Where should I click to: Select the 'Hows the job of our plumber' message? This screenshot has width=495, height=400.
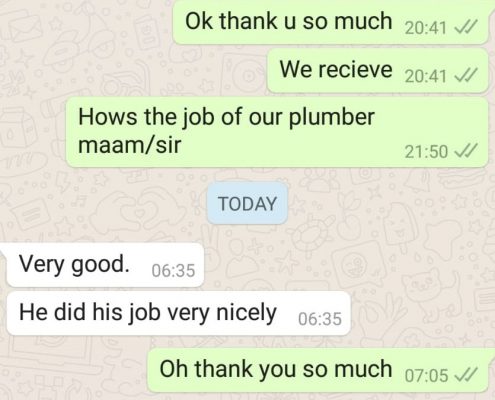[277, 132]
